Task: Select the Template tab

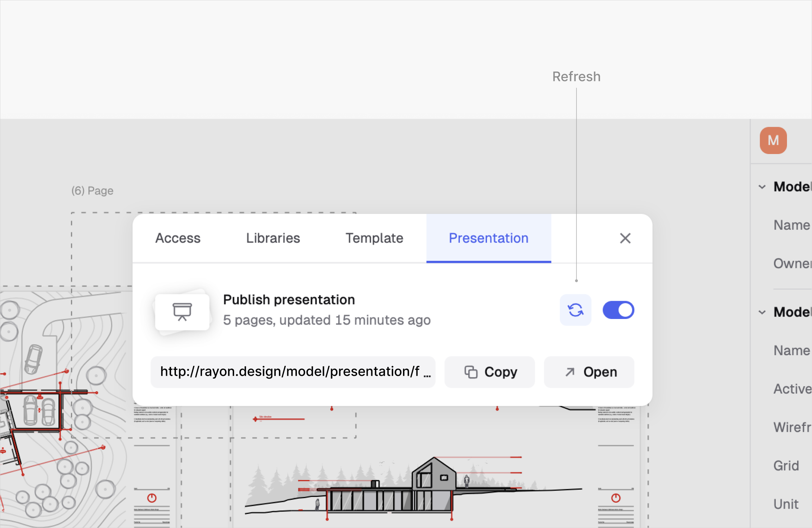Action: click(374, 238)
